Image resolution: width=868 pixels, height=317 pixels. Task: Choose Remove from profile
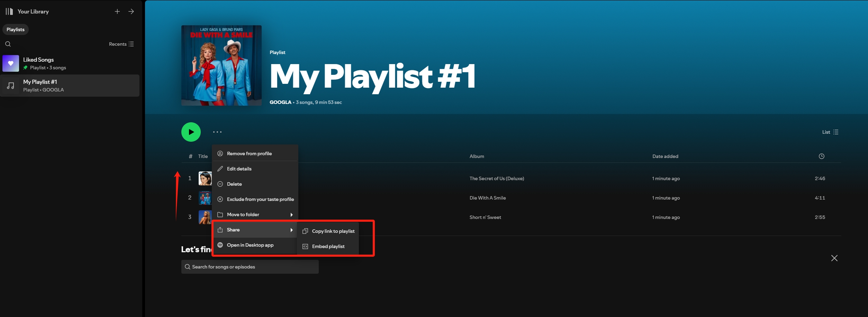[x=255, y=153]
